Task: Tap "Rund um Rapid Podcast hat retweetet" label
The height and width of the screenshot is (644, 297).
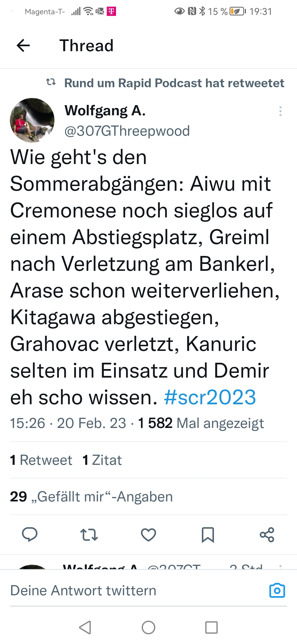Action: click(x=174, y=83)
